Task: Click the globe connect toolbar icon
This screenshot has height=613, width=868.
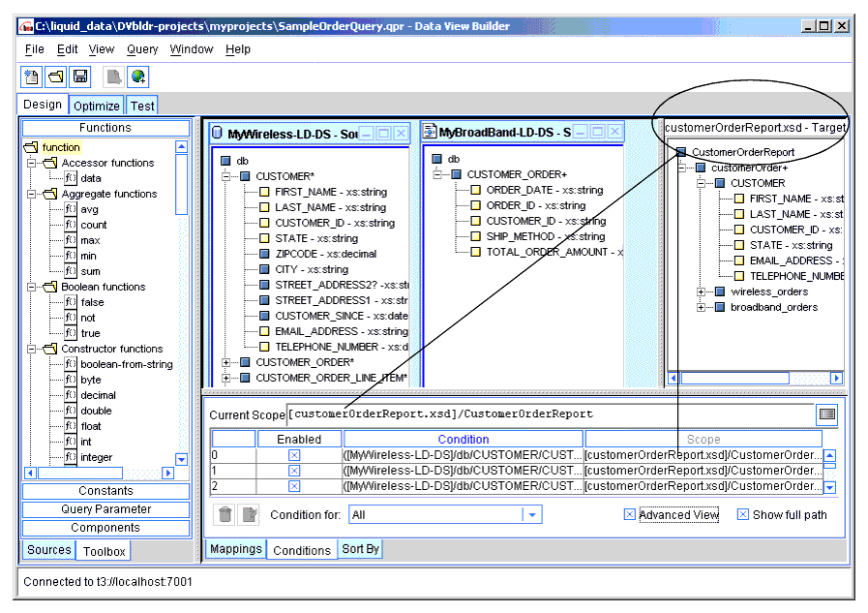Action: [x=137, y=77]
